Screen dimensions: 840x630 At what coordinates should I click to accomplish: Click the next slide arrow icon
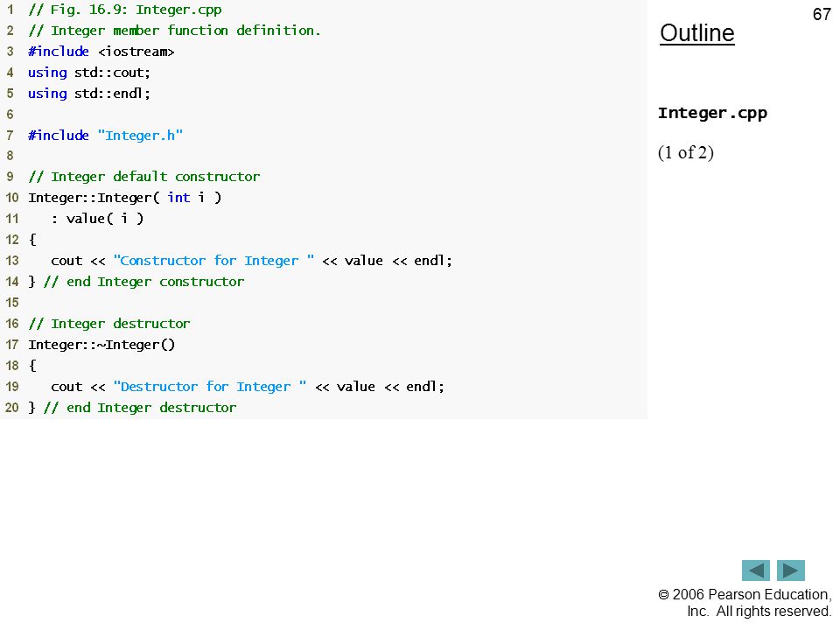[x=791, y=570]
